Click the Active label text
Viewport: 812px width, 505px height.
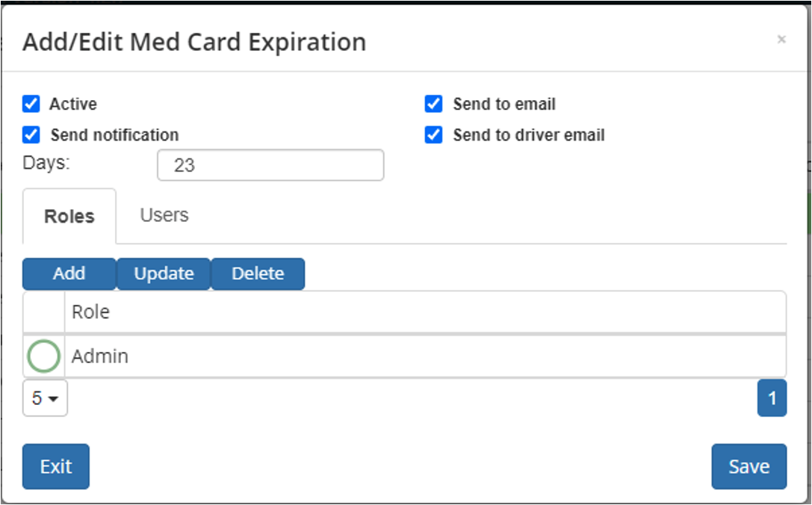(x=73, y=104)
